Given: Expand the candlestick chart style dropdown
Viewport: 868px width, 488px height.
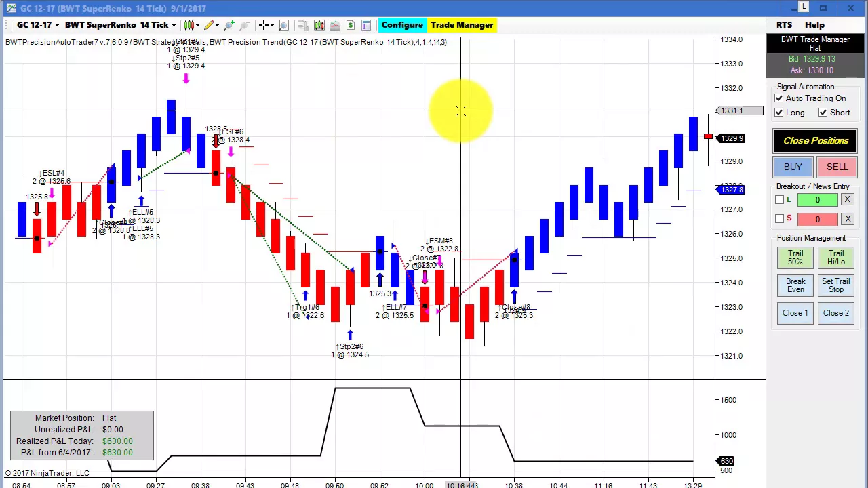Looking at the screenshot, I should (198, 25).
